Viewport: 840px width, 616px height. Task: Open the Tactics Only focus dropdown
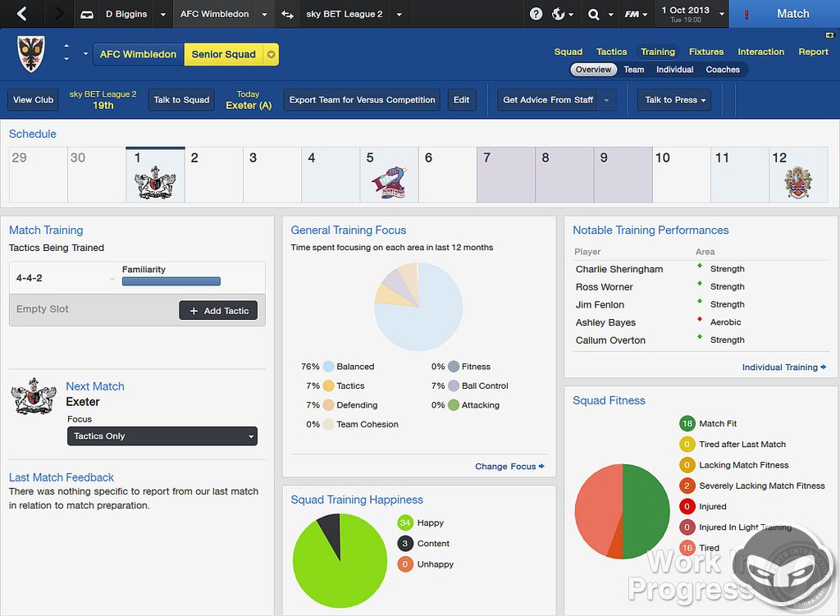162,436
